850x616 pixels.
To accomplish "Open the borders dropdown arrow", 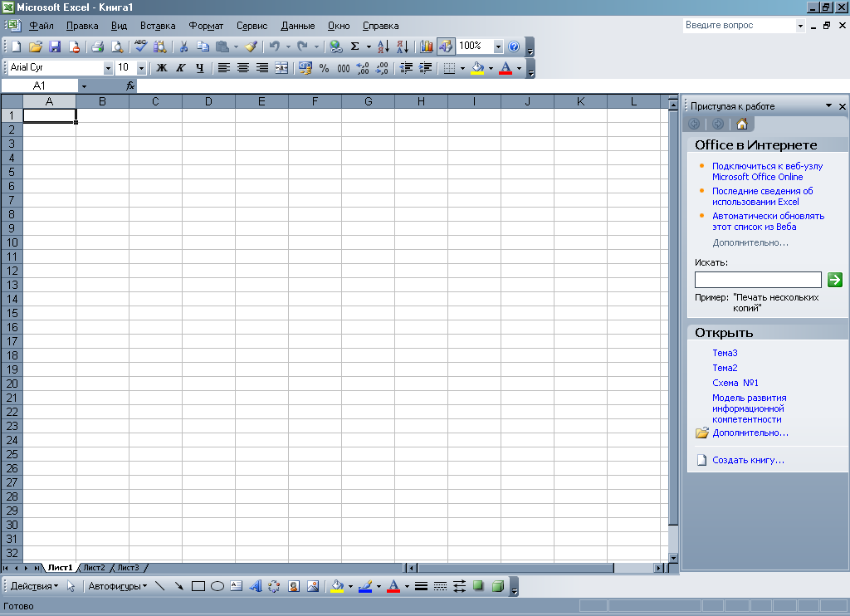I will [462, 68].
